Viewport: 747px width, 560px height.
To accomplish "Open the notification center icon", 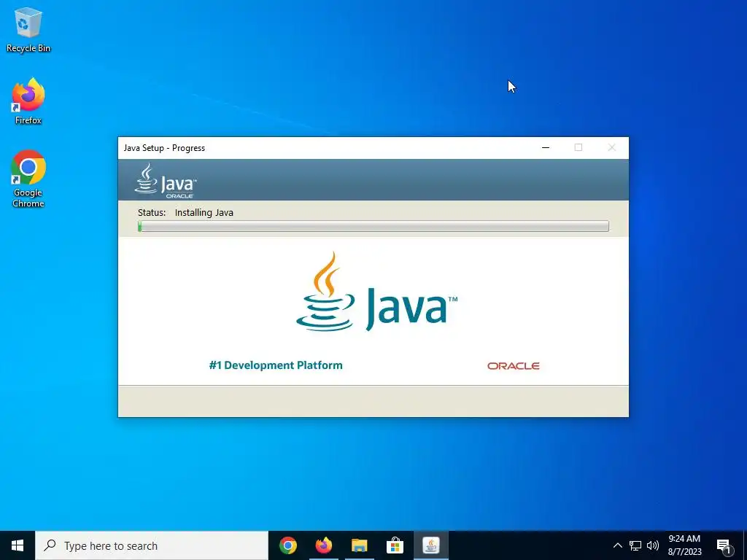I will [724, 545].
